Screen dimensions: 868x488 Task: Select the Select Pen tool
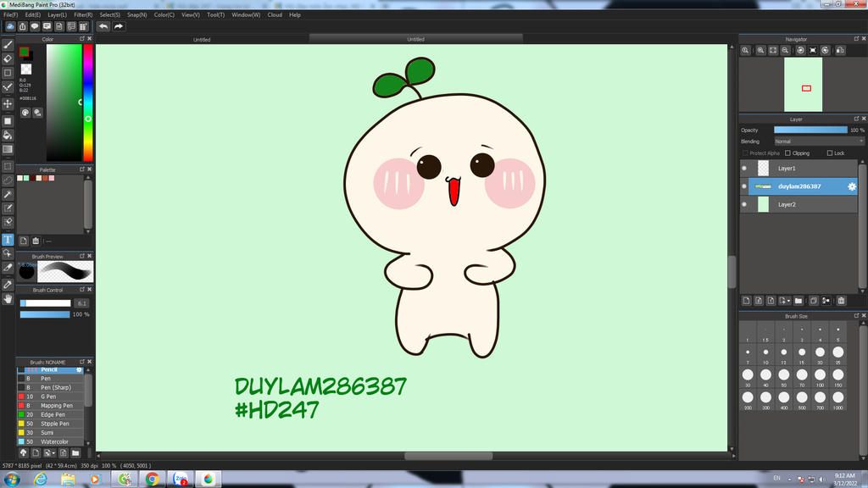8,208
